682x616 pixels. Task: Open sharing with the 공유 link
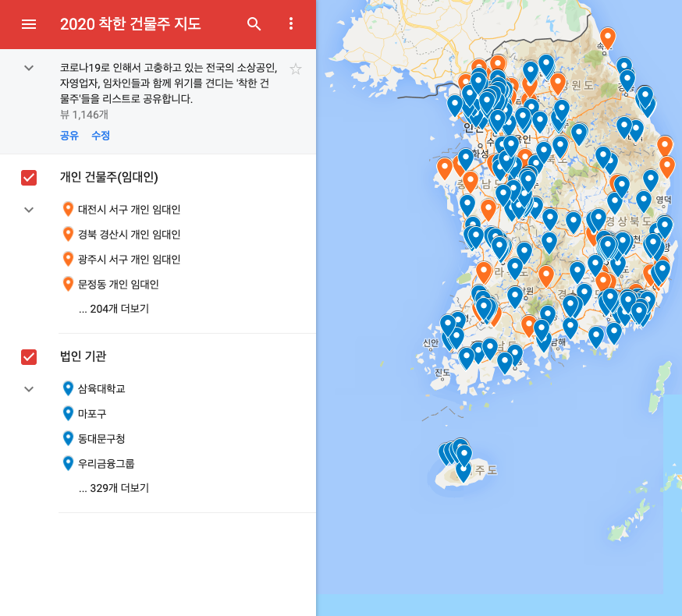pyautogui.click(x=69, y=136)
